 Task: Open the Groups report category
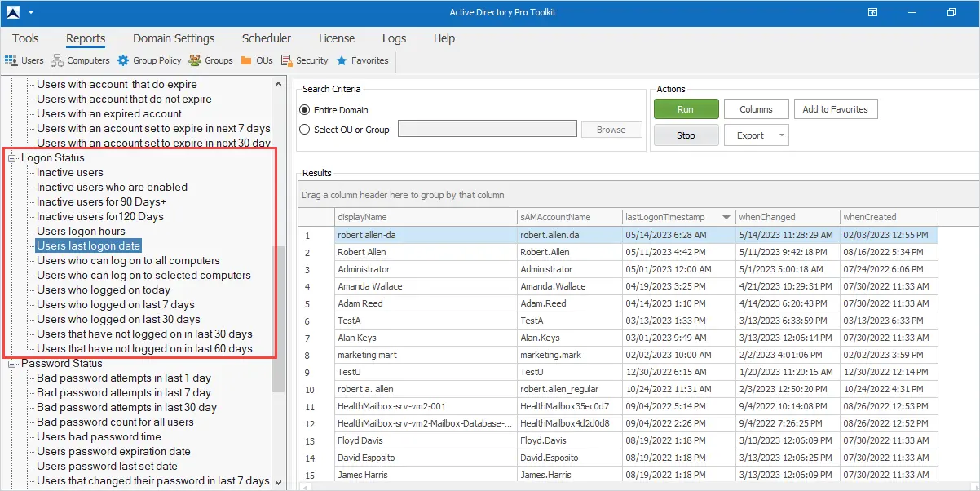tap(210, 60)
